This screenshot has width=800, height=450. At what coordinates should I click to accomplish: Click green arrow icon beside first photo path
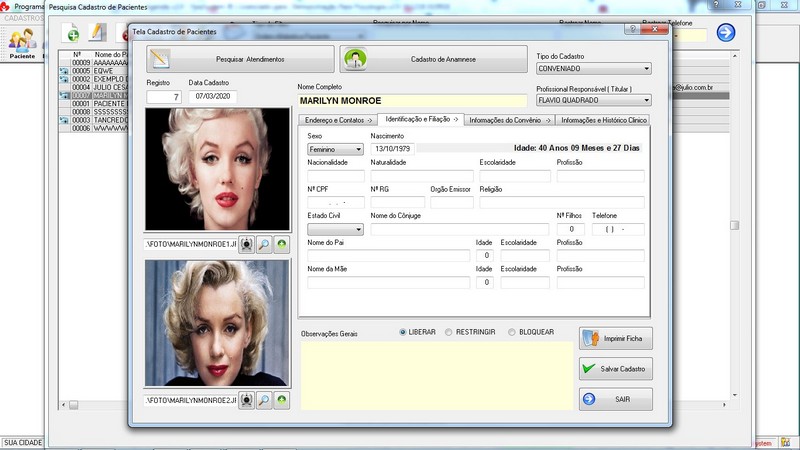[x=282, y=244]
